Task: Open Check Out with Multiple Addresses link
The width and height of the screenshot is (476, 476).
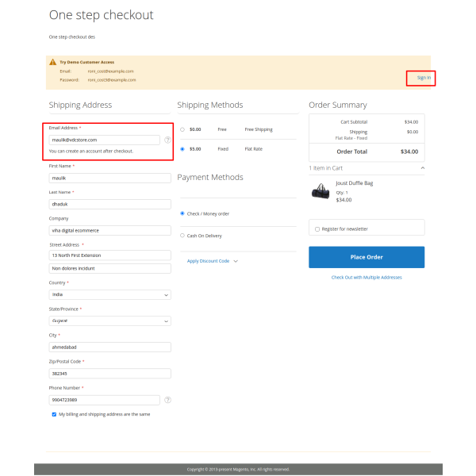Action: (367, 278)
